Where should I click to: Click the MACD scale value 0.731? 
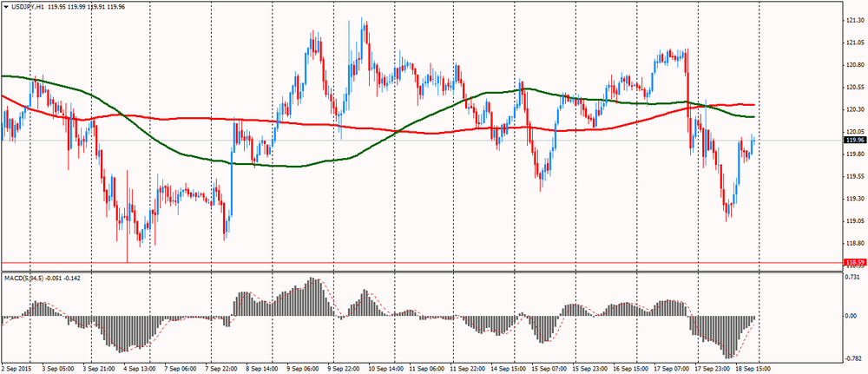click(854, 277)
